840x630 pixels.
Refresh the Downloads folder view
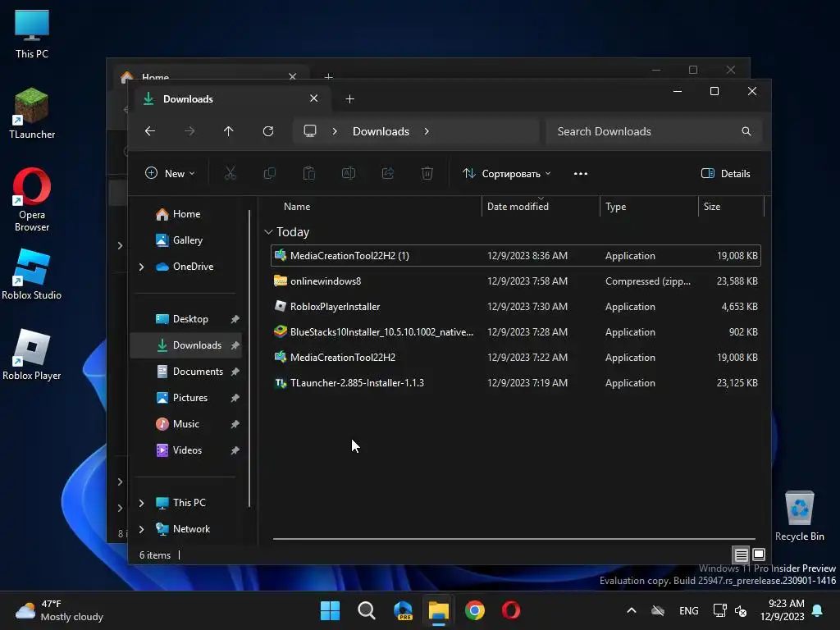pos(268,131)
